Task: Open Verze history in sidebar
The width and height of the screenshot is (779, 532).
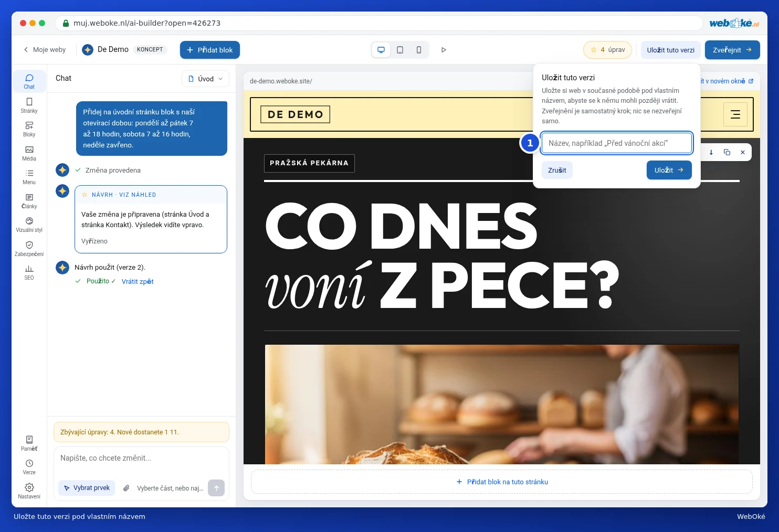Action: tap(29, 467)
